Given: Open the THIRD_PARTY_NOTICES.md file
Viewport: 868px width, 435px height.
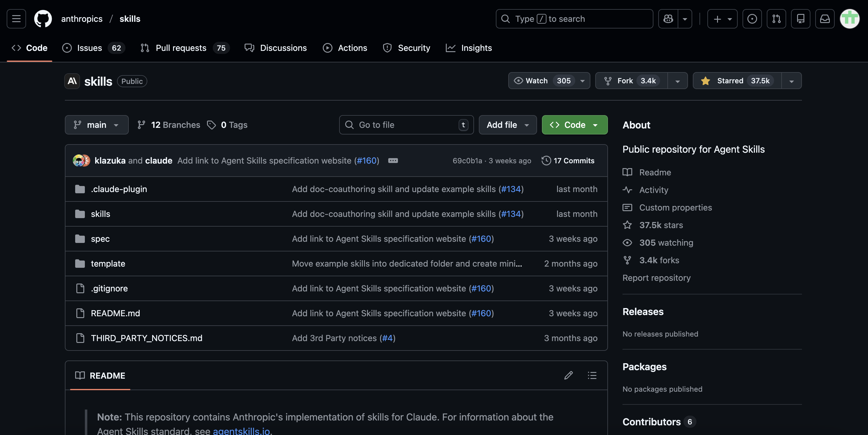Looking at the screenshot, I should 147,338.
